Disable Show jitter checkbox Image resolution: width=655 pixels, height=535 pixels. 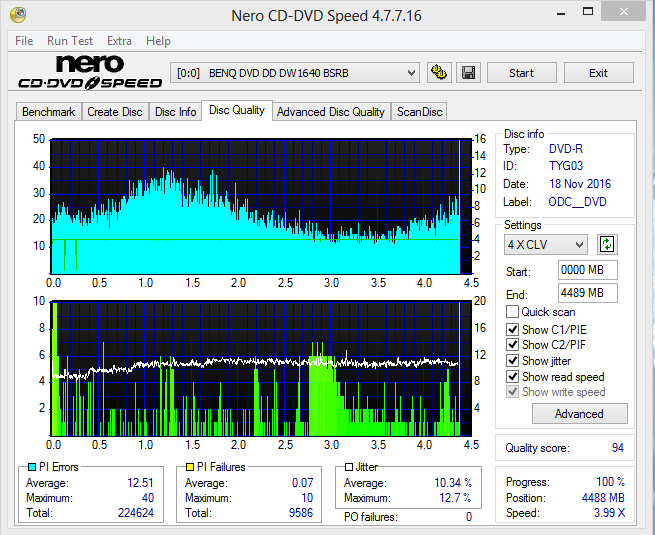tap(512, 360)
